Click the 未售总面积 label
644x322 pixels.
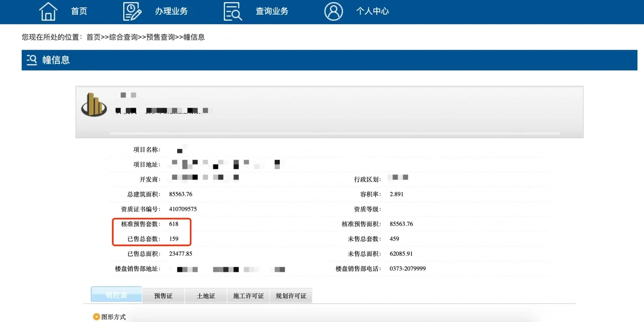364,254
